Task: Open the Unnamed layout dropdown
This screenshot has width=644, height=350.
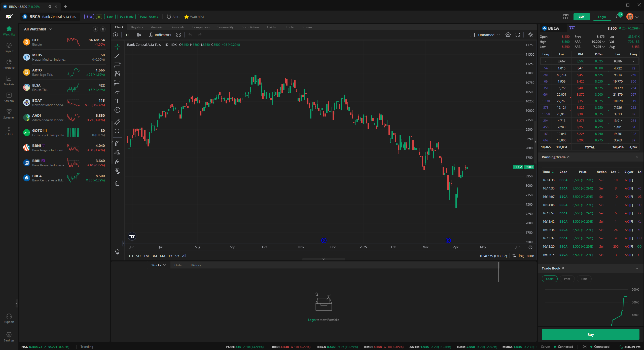Action: 489,35
